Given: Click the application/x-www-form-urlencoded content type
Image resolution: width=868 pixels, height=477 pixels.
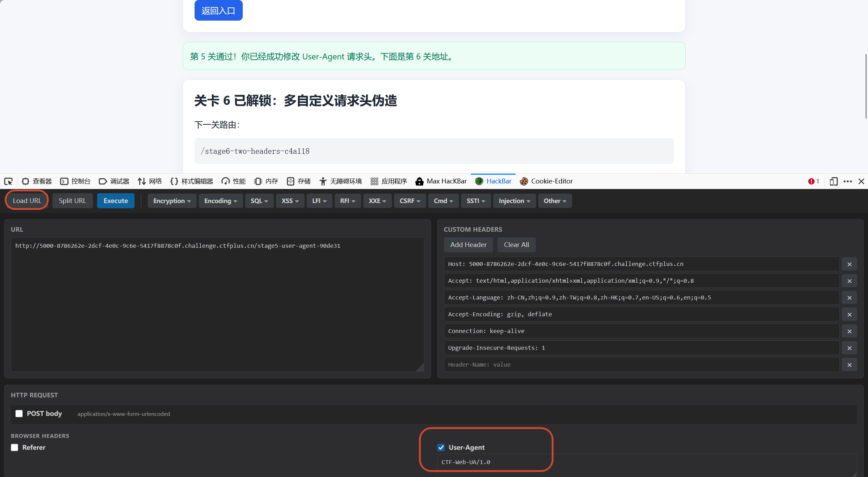Looking at the screenshot, I should [x=124, y=414].
